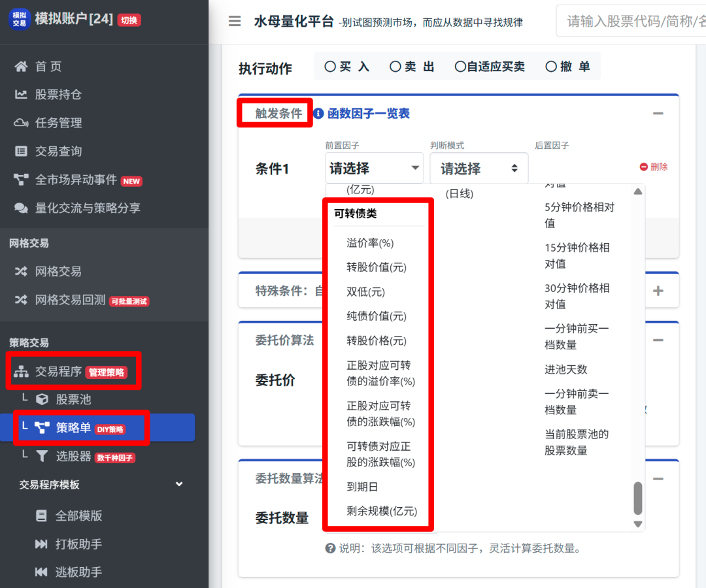The image size is (706, 588).
Task: Open the 判断模式 请选择 dropdown
Action: tap(479, 169)
